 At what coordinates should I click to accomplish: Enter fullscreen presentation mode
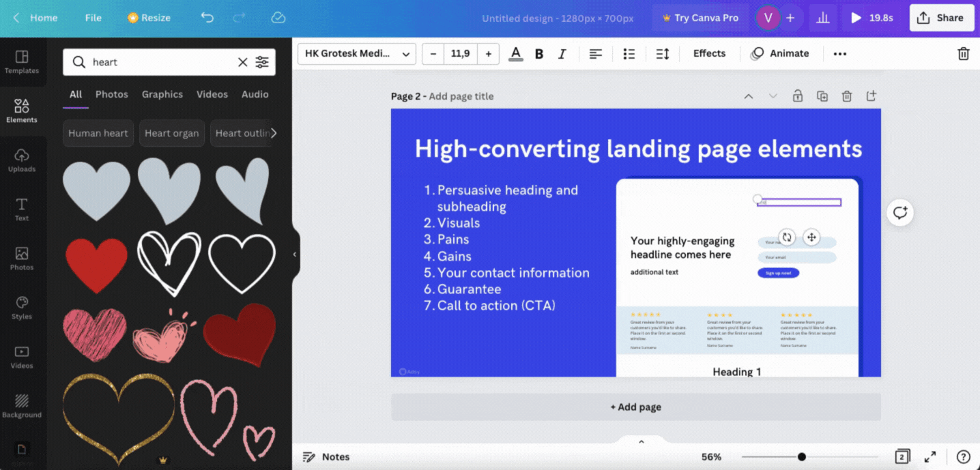930,457
